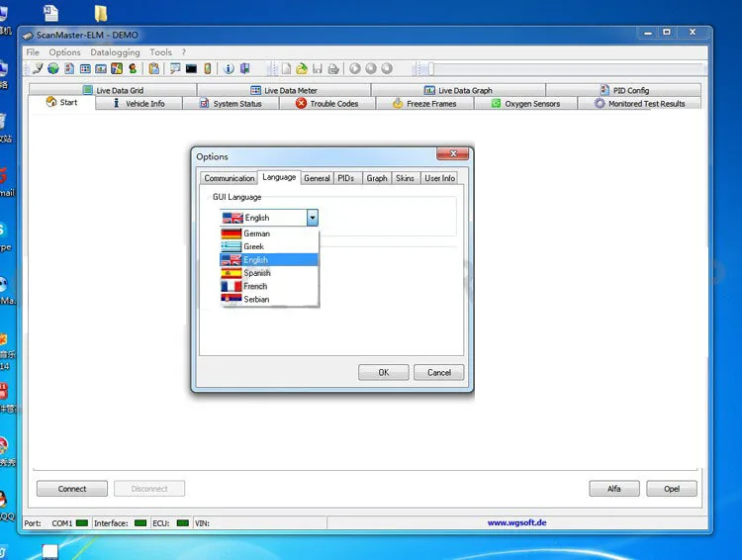Viewport: 742px width, 560px height.
Task: Click the exit door toolbar icon
Action: (244, 68)
